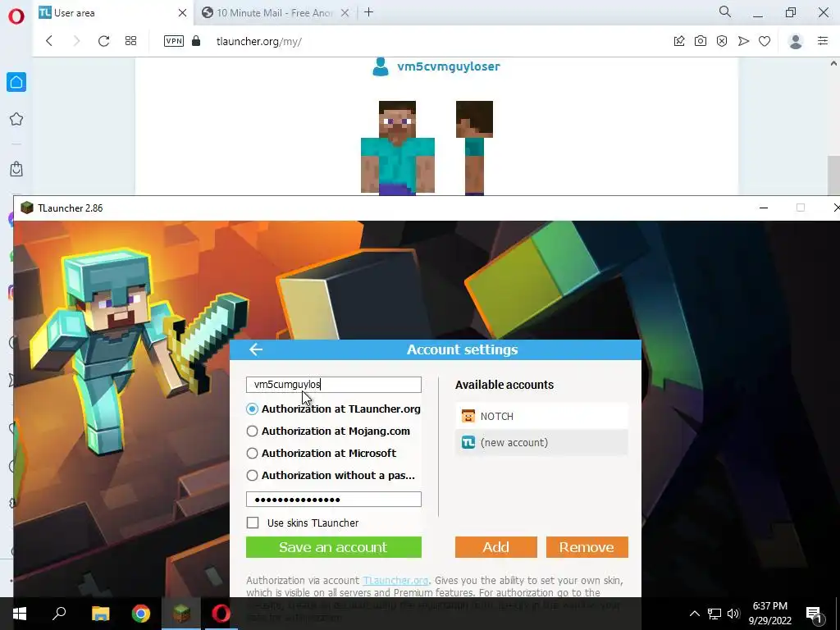
Task: Select Authorization at Mojang.com
Action: pos(328,431)
